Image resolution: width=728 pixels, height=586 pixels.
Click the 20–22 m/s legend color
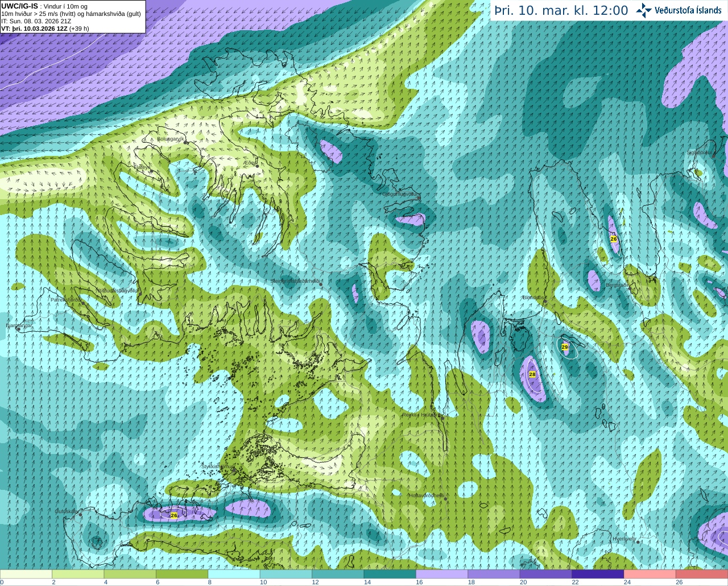pyautogui.click(x=546, y=574)
